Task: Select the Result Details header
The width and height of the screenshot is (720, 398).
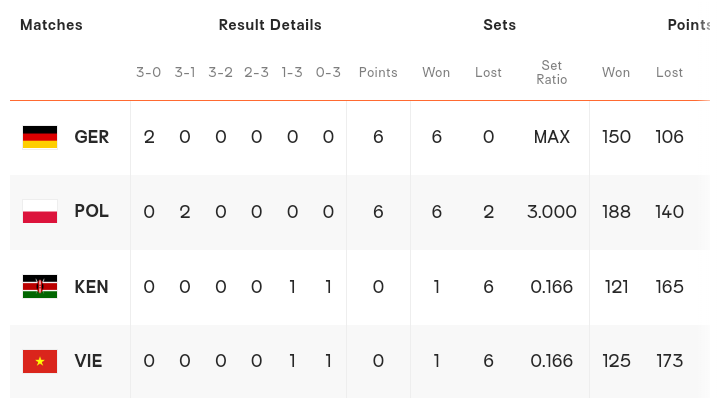Action: click(x=270, y=25)
